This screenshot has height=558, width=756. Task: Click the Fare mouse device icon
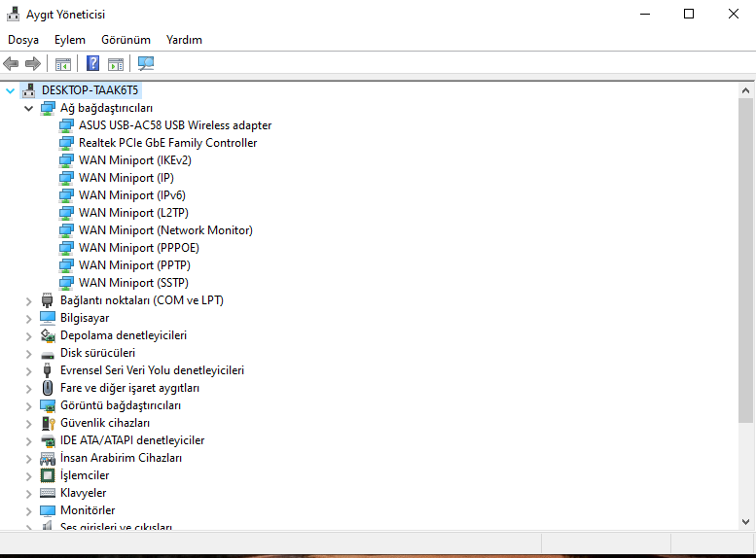48,388
